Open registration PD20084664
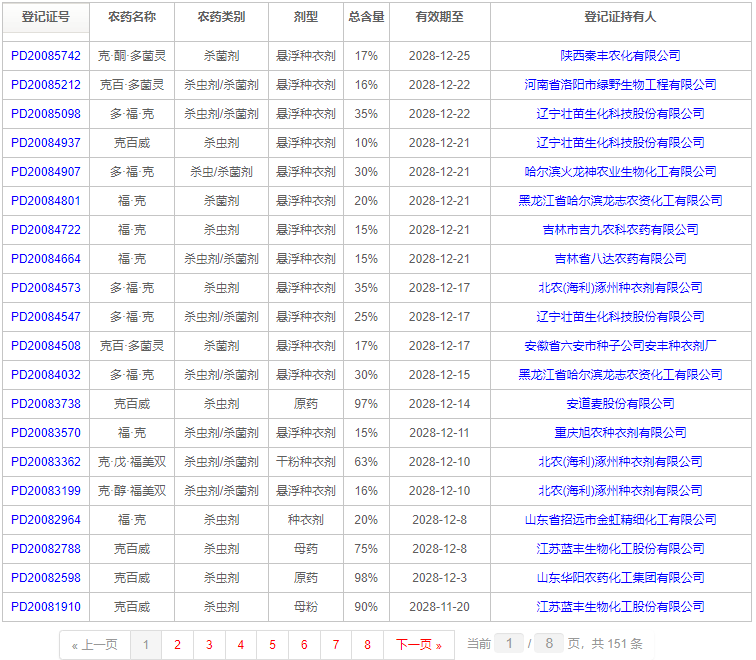 pos(46,259)
